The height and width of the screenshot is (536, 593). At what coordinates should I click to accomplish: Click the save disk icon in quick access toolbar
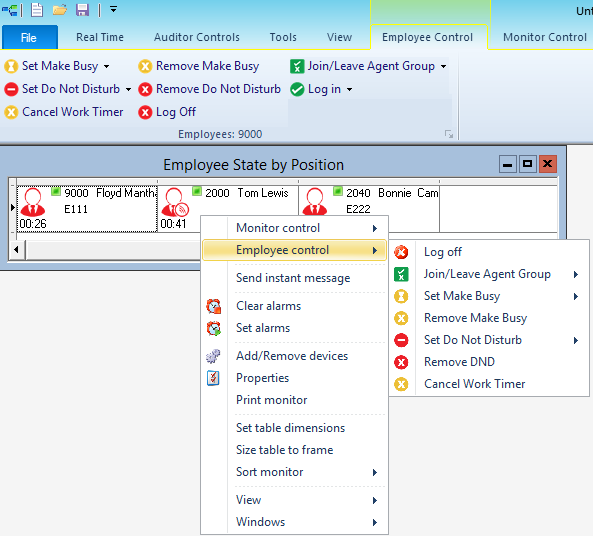coord(82,9)
